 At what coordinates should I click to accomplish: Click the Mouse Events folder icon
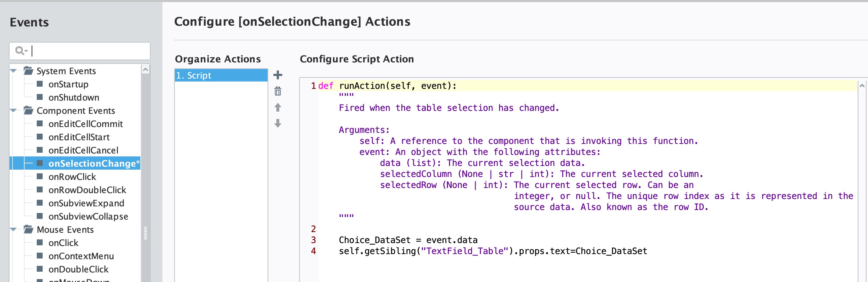29,229
